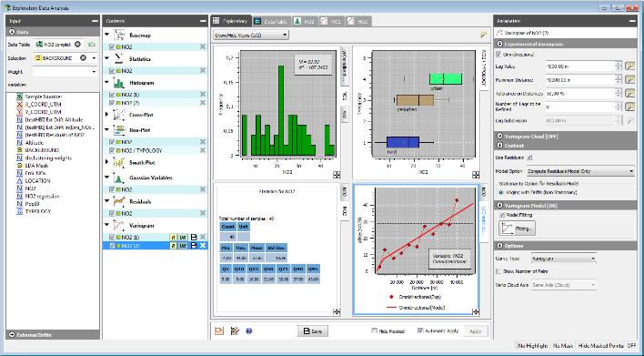Open the Show/Hide Views dropdown
The width and height of the screenshot is (644, 356).
point(251,35)
